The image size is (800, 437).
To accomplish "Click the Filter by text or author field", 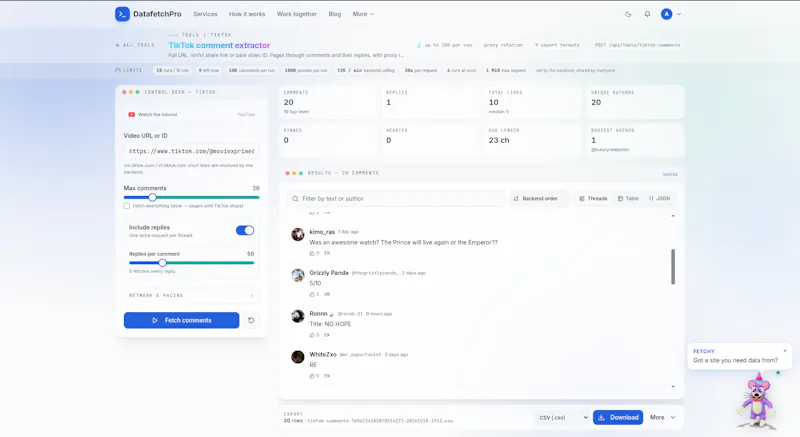I will 396,199.
